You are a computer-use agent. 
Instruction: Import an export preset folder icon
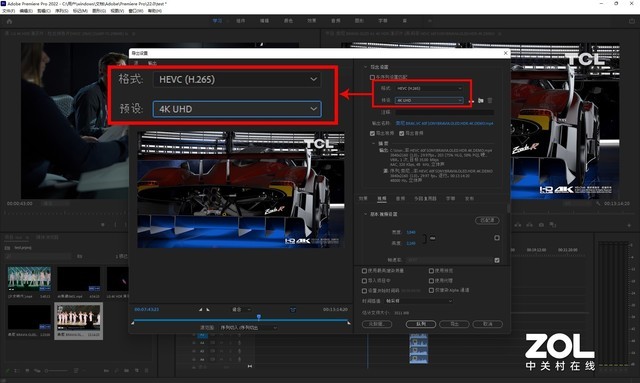click(481, 100)
